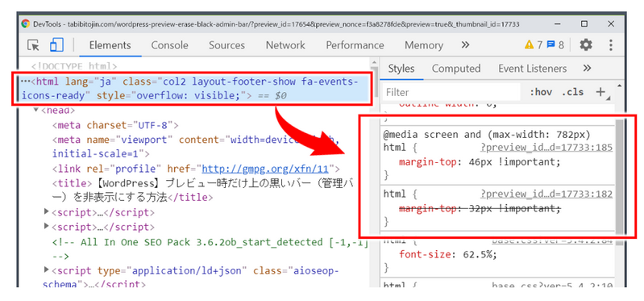Expand the application/ld+json script node
The image size is (644, 301).
click(47, 270)
